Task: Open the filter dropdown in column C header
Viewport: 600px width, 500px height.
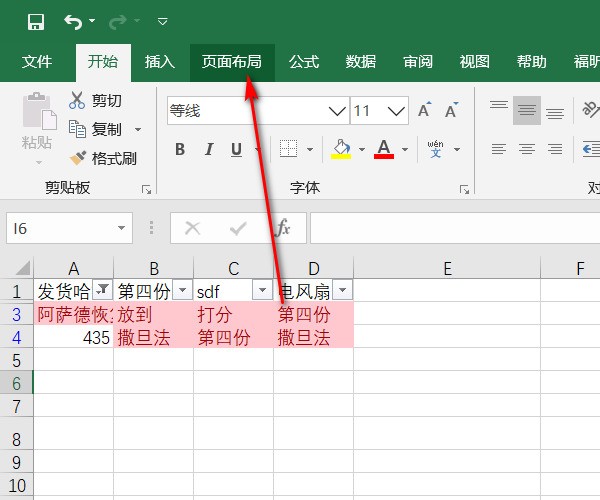Action: coord(262,290)
